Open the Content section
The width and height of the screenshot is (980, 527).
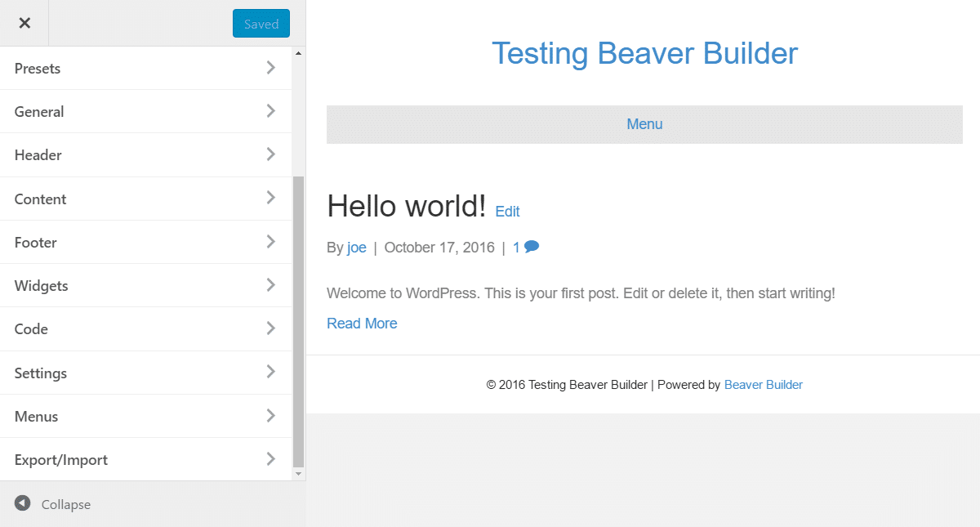(x=145, y=199)
